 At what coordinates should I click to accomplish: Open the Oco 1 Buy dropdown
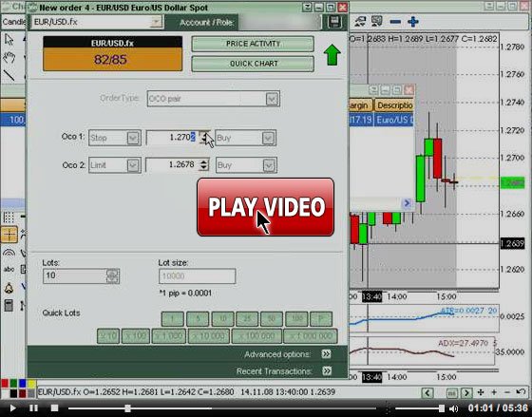(x=268, y=138)
